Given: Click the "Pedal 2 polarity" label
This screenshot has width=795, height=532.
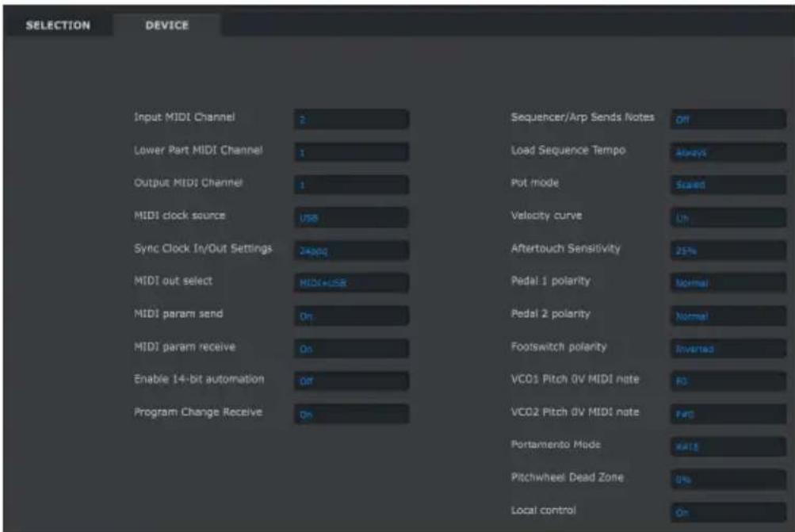Looking at the screenshot, I should pos(551,314).
